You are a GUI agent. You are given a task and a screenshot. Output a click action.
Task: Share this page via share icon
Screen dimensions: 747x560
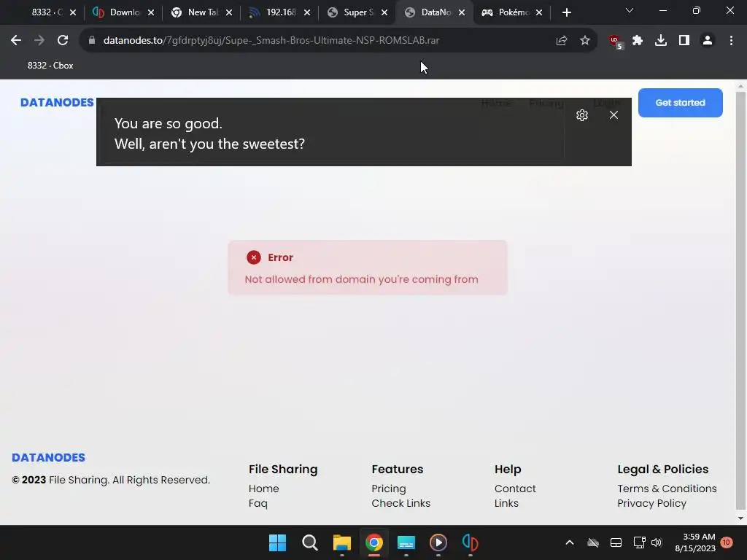pos(562,41)
